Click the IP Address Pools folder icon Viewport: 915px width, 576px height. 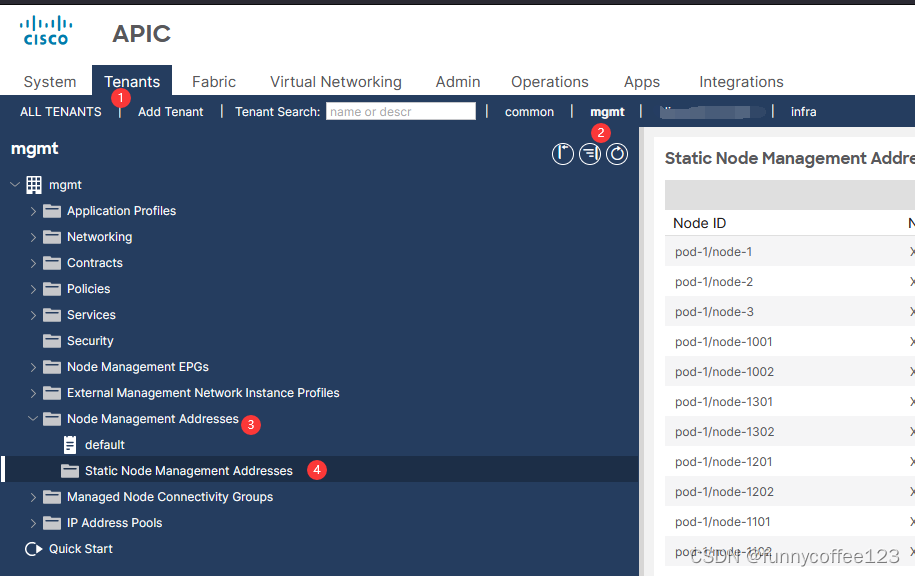pos(52,523)
